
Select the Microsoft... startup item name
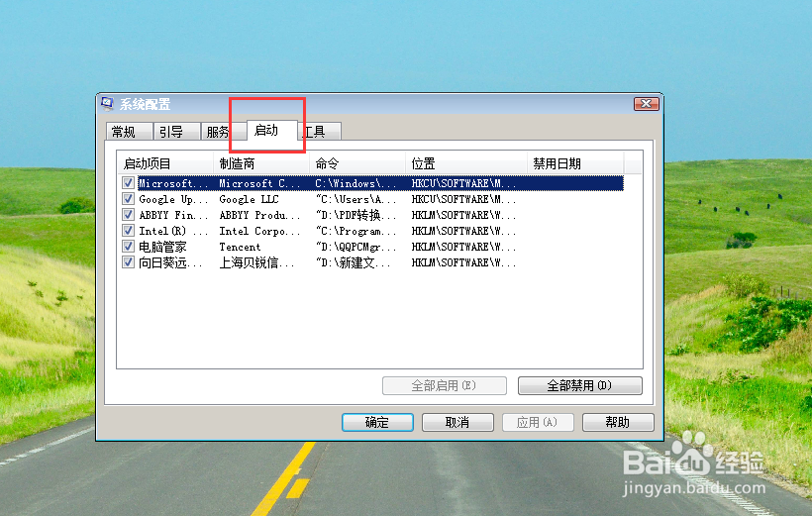173,183
